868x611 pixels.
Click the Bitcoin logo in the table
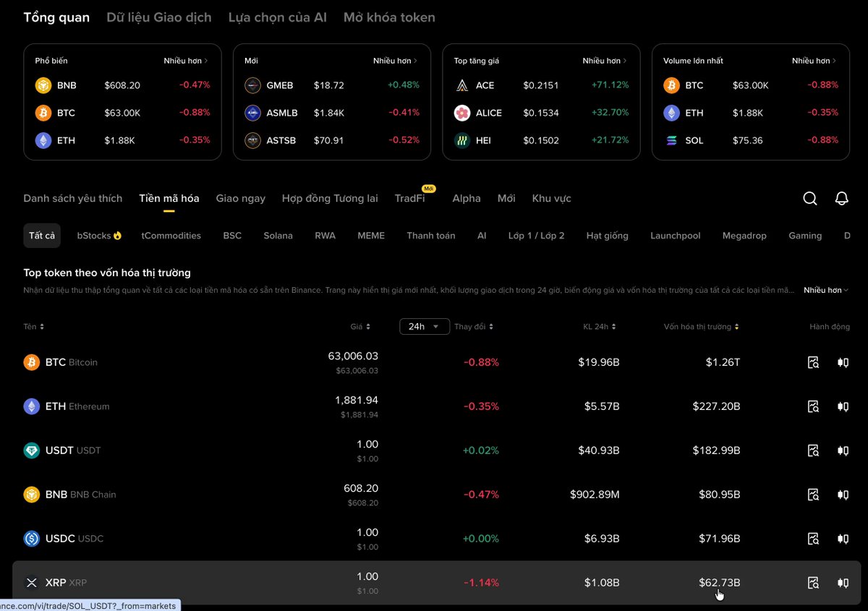point(32,362)
